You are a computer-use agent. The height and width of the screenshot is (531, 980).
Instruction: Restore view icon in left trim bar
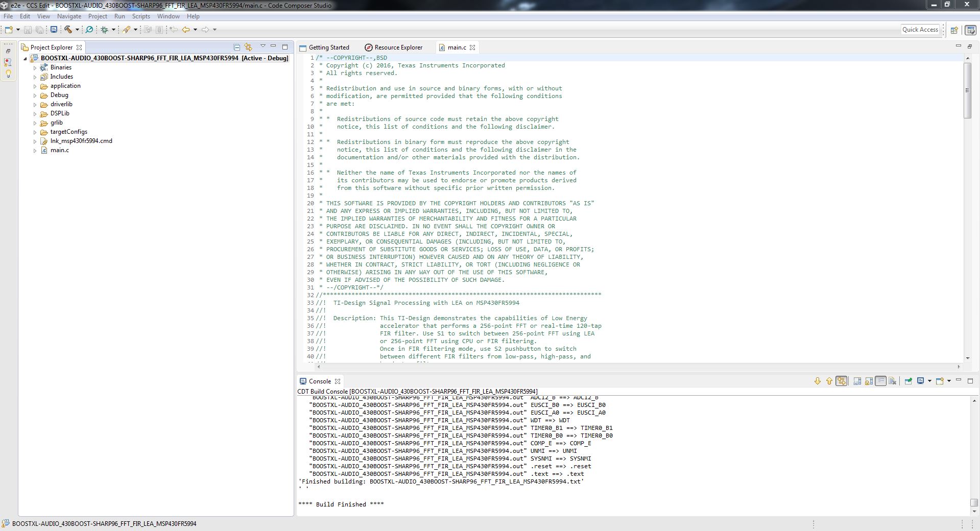coord(8,51)
